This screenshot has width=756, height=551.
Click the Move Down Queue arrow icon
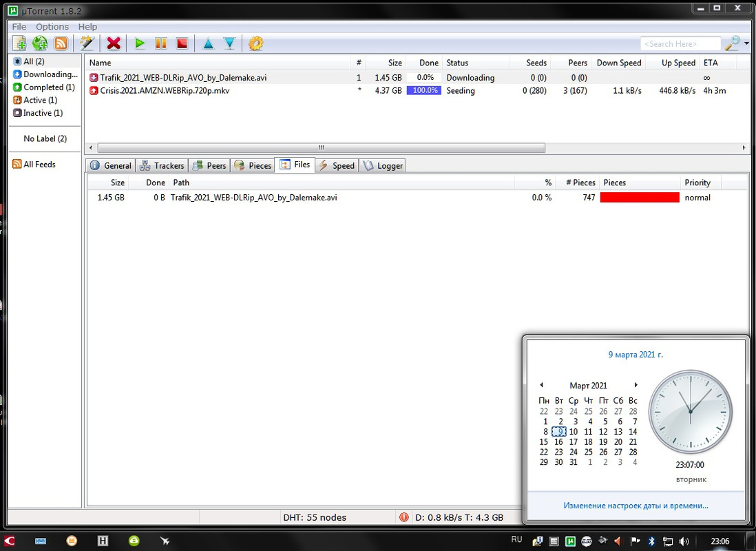tap(229, 44)
